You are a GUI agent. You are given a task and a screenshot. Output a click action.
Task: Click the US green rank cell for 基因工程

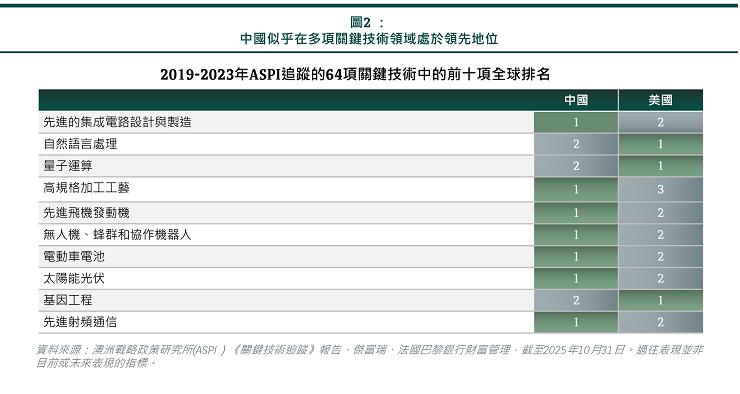click(x=661, y=300)
